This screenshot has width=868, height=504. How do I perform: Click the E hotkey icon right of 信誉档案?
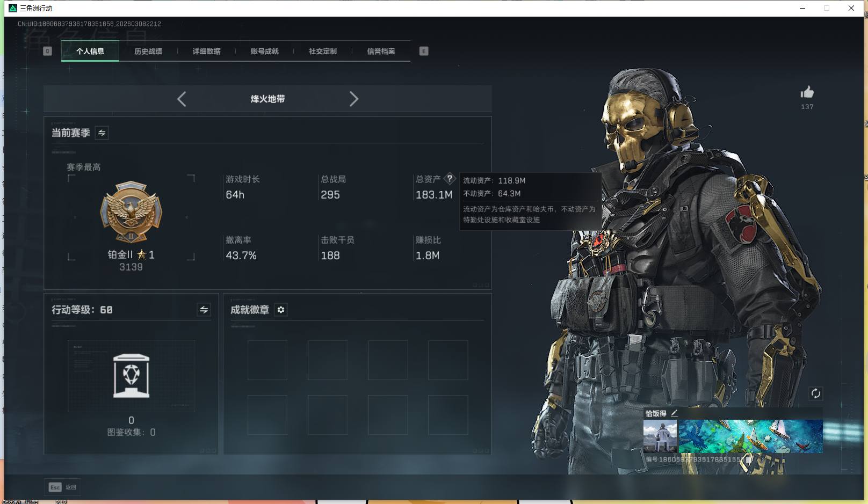[424, 51]
